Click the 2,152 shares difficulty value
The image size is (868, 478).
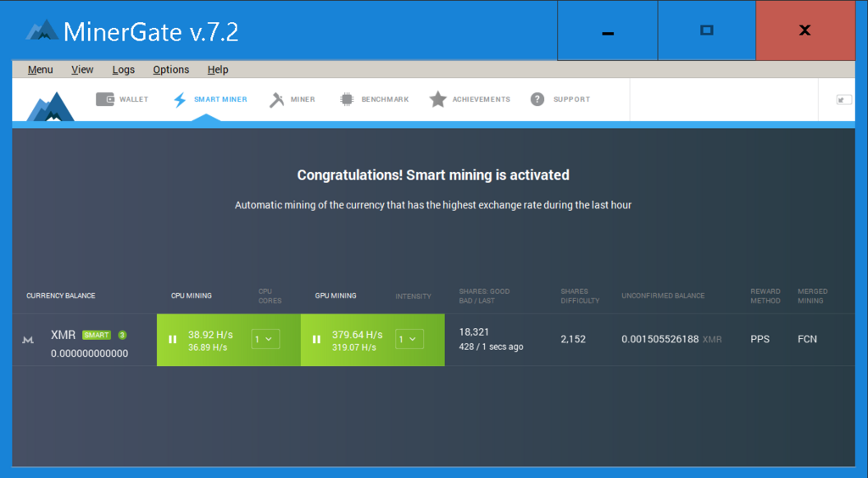pos(573,339)
